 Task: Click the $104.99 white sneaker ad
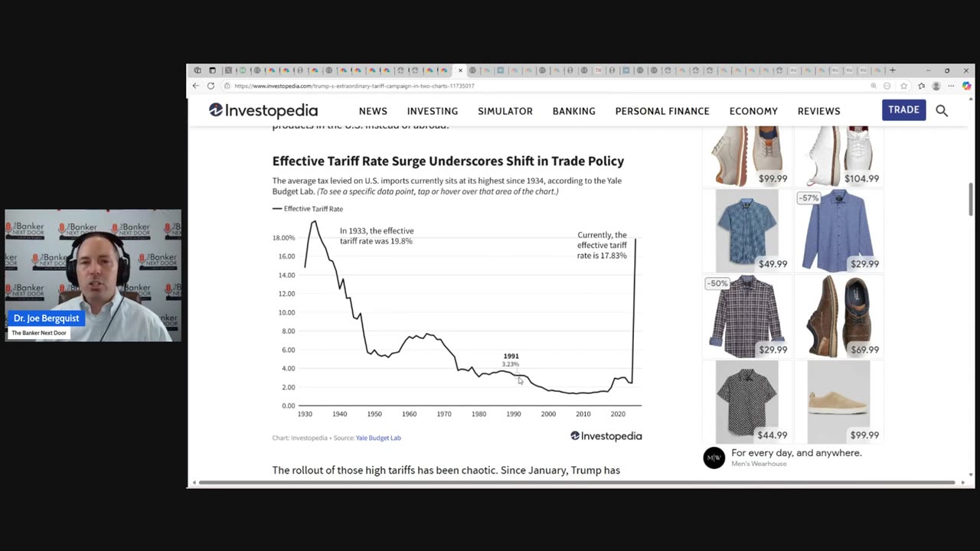tap(838, 156)
